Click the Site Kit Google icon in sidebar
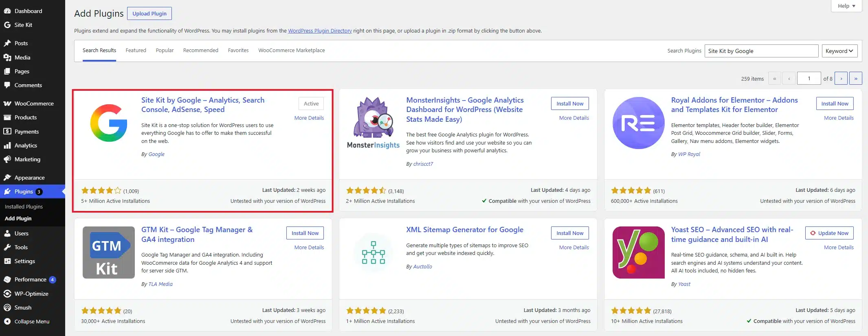868x336 pixels. pyautogui.click(x=7, y=25)
